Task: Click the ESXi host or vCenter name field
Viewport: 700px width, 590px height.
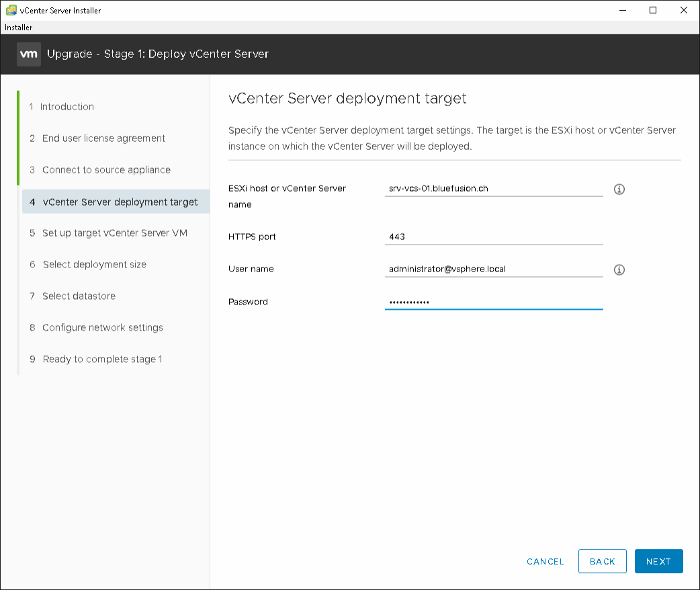Action: pos(494,188)
